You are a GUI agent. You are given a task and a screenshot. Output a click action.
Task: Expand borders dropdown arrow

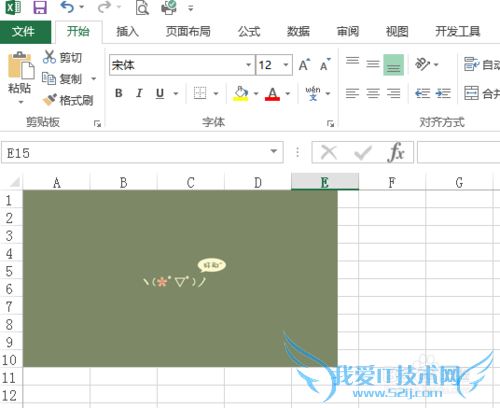[x=216, y=94]
